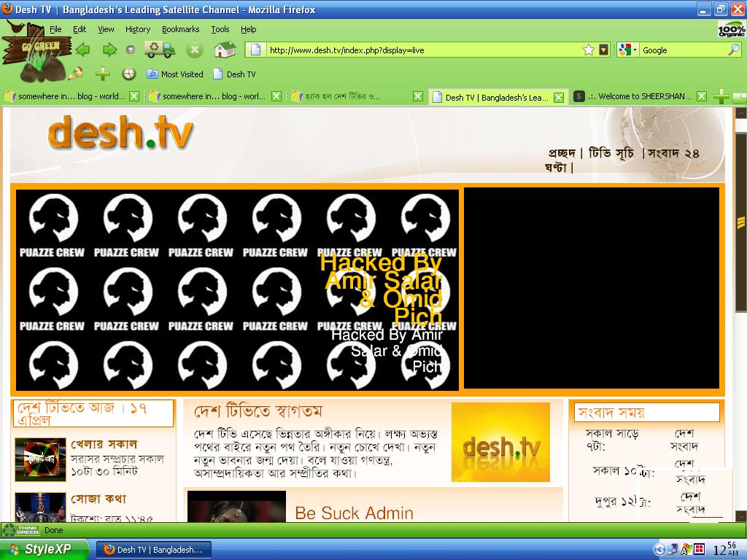This screenshot has width=747, height=560.
Task: Close the first somewhere in blog tab
Action: [x=134, y=96]
